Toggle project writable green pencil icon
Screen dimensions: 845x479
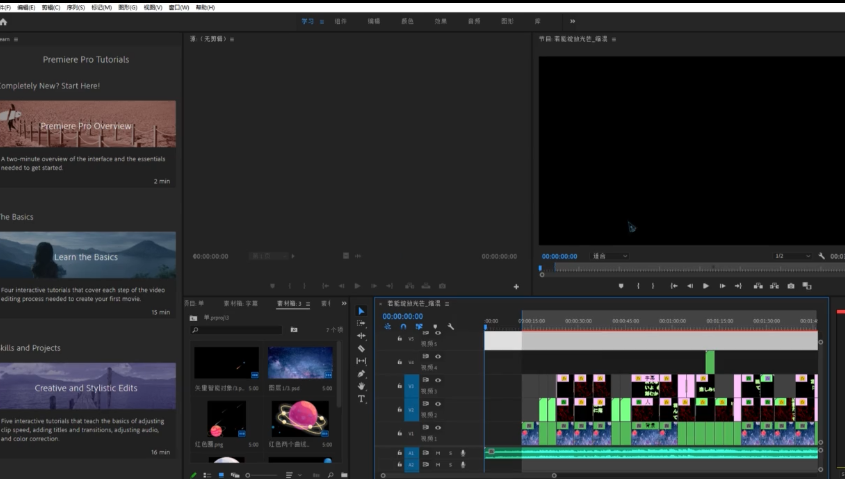click(x=193, y=475)
